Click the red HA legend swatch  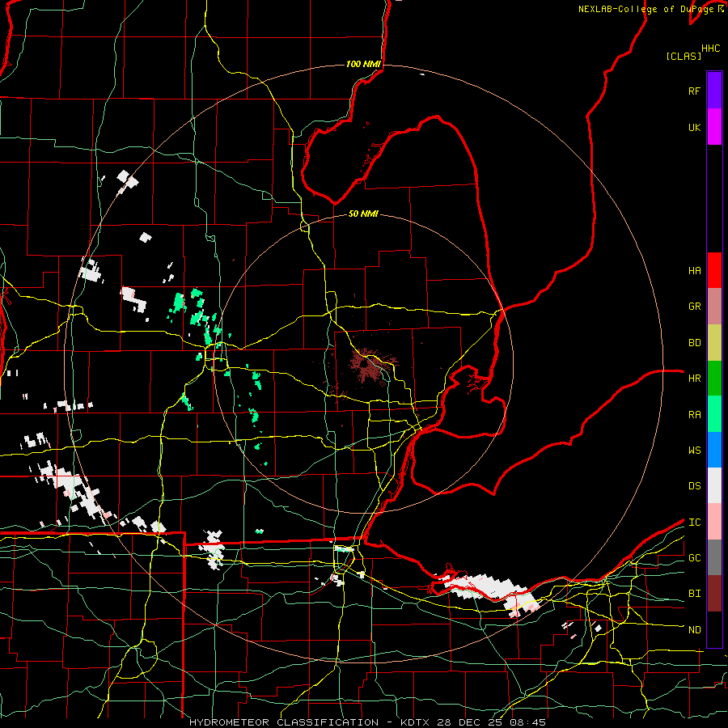(714, 270)
